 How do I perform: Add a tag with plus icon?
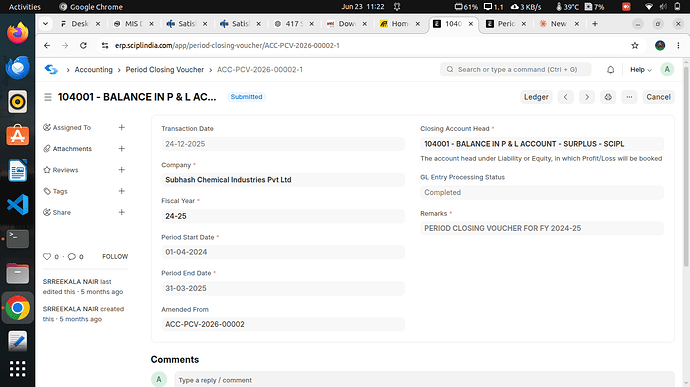121,191
